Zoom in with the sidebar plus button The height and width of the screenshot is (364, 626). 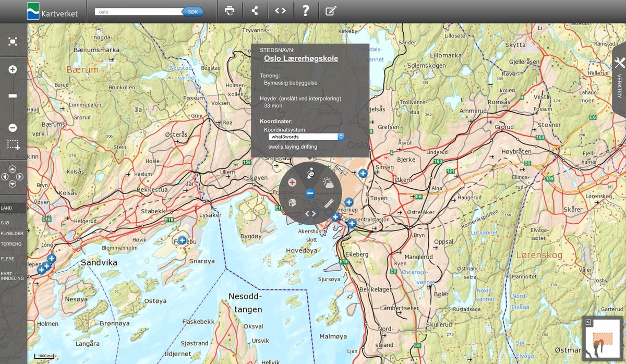click(x=13, y=69)
